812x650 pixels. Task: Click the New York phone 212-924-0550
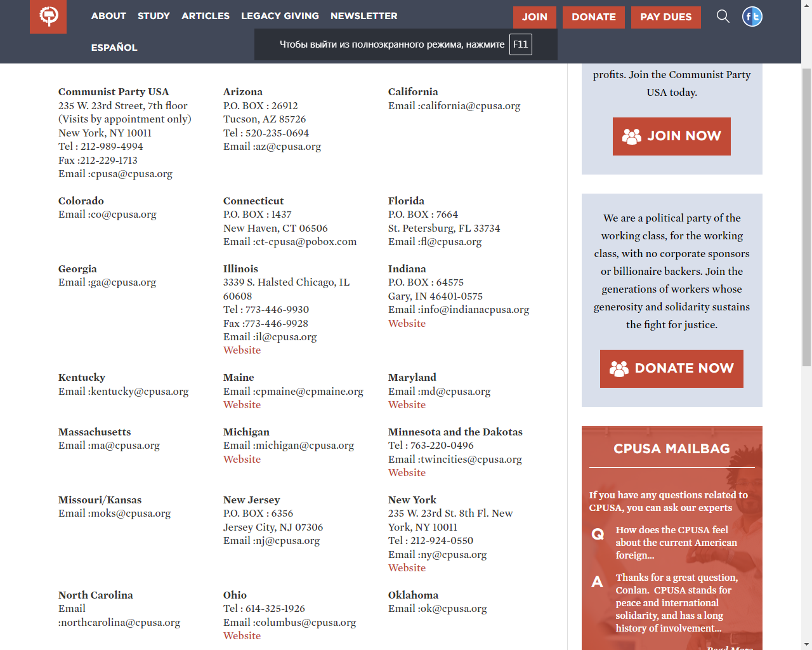coord(442,541)
